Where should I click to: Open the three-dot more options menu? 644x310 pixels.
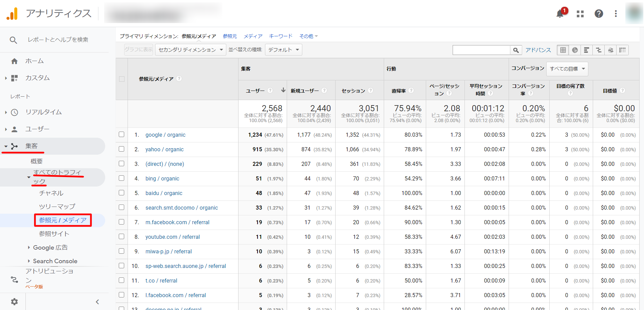pos(616,14)
